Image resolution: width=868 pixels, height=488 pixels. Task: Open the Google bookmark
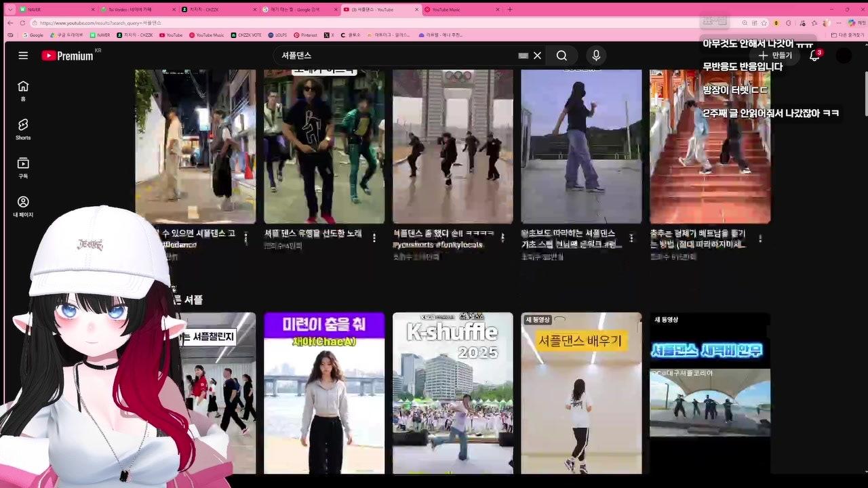click(x=33, y=35)
